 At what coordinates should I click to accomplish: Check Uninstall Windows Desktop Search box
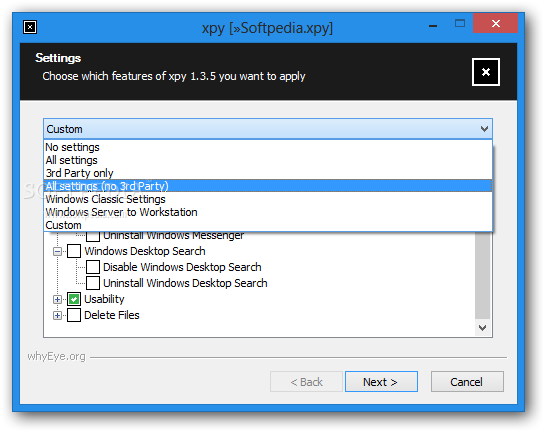pos(93,283)
